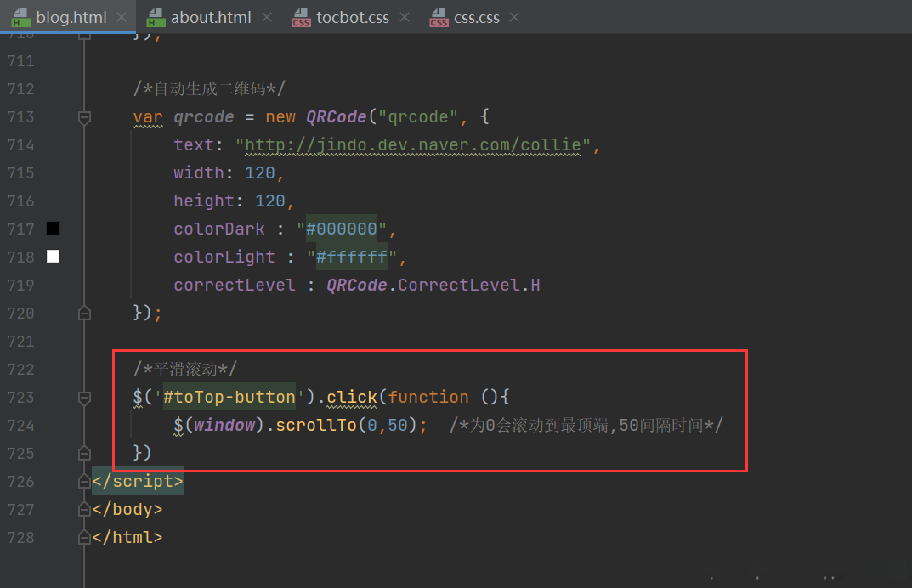Click line number 711 in the gutter
This screenshot has width=912, height=588.
pos(21,60)
